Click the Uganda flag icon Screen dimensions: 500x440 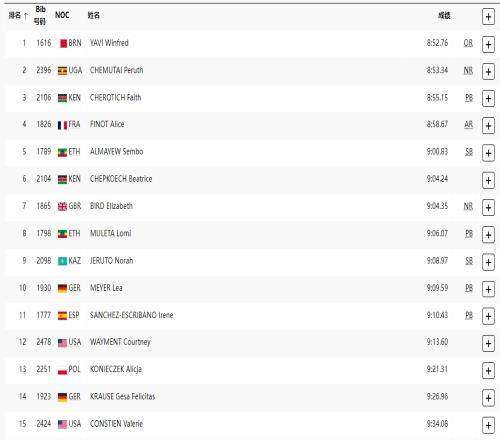[62, 71]
